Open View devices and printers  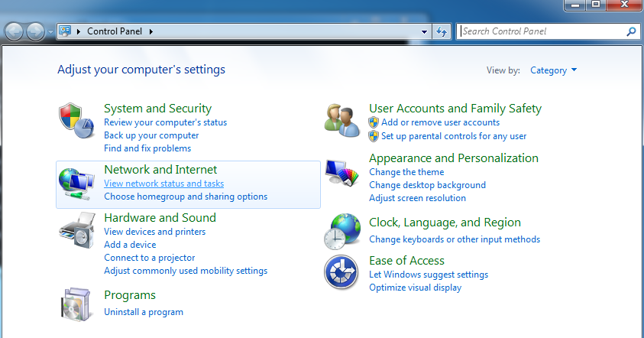coord(155,232)
